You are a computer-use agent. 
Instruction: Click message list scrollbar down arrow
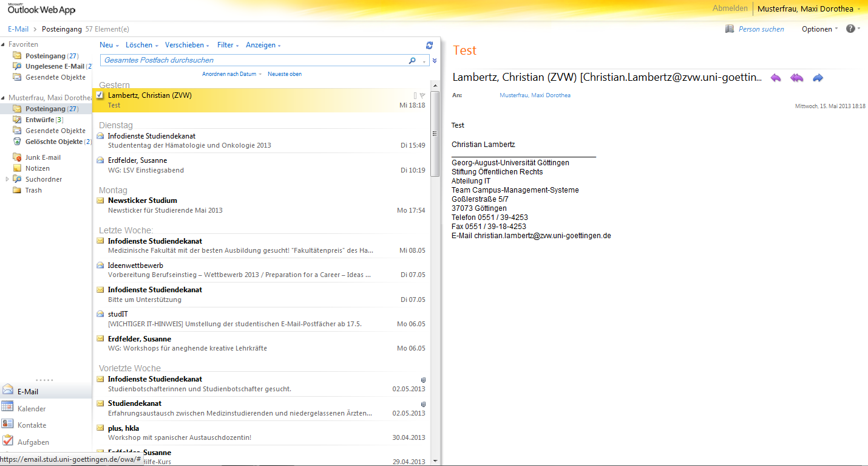pos(435,461)
